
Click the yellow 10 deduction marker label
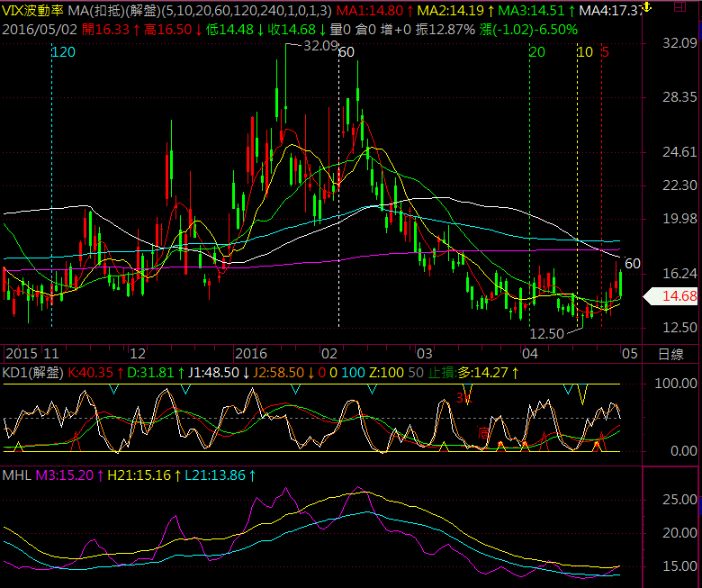[585, 52]
